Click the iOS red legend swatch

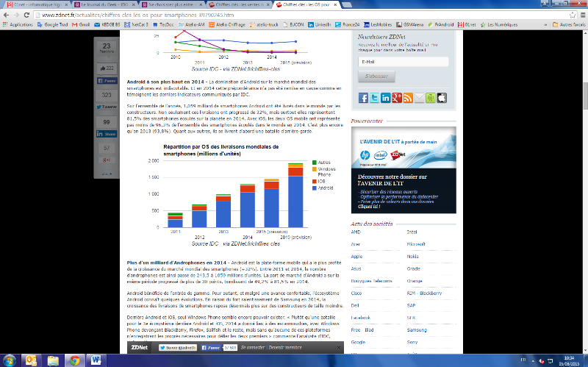[x=315, y=182]
